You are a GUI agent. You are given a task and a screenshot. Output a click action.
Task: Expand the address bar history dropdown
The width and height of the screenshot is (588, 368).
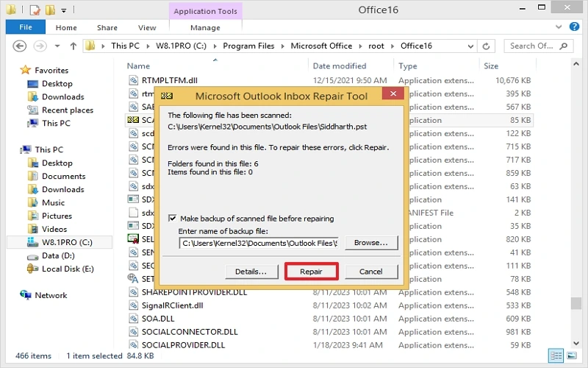[470, 46]
